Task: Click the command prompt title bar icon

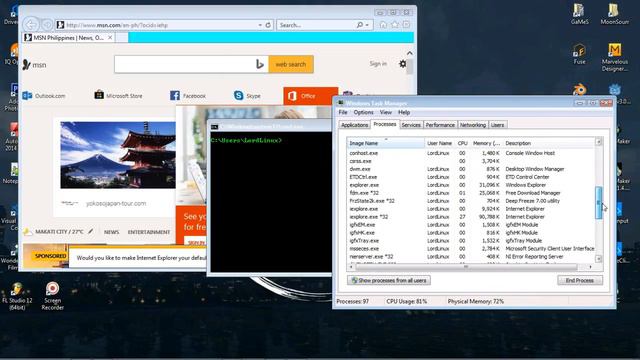Action: tap(214, 127)
